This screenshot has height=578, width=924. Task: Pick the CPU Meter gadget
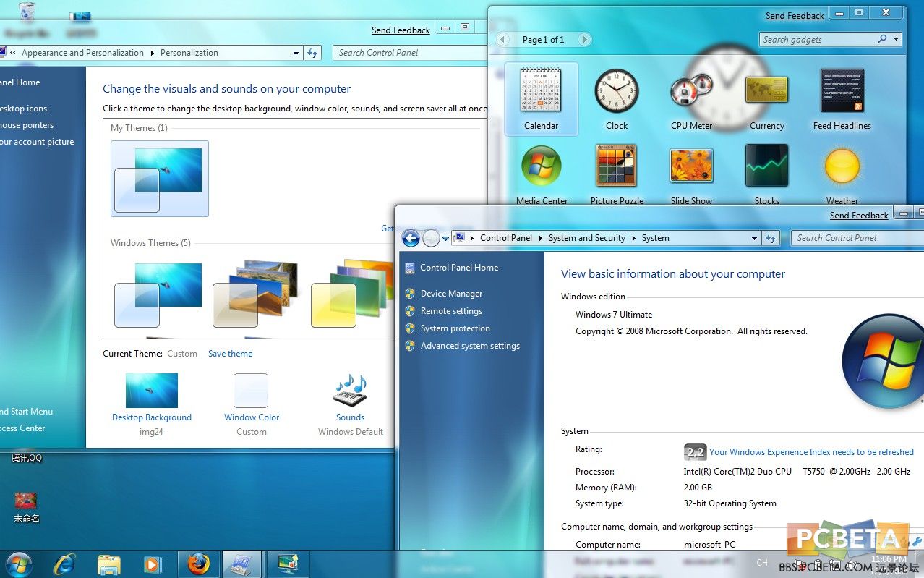[691, 99]
